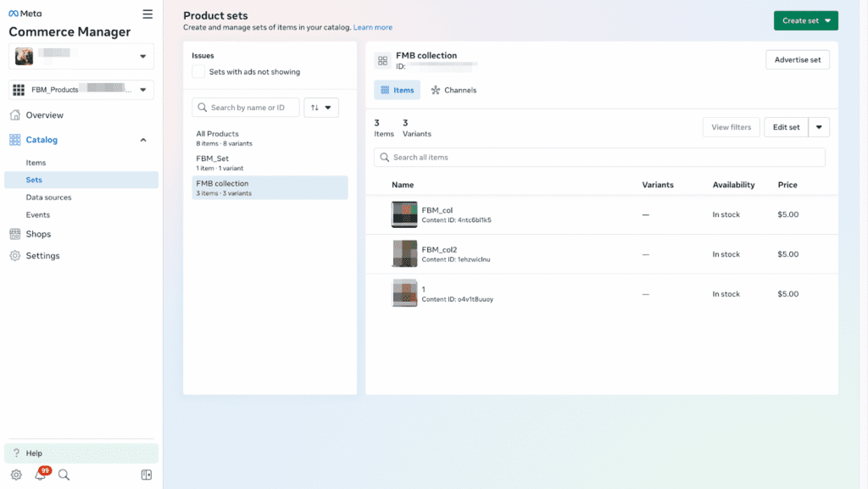Open thumbnail of product named 1
The width and height of the screenshot is (868, 489).
(404, 293)
